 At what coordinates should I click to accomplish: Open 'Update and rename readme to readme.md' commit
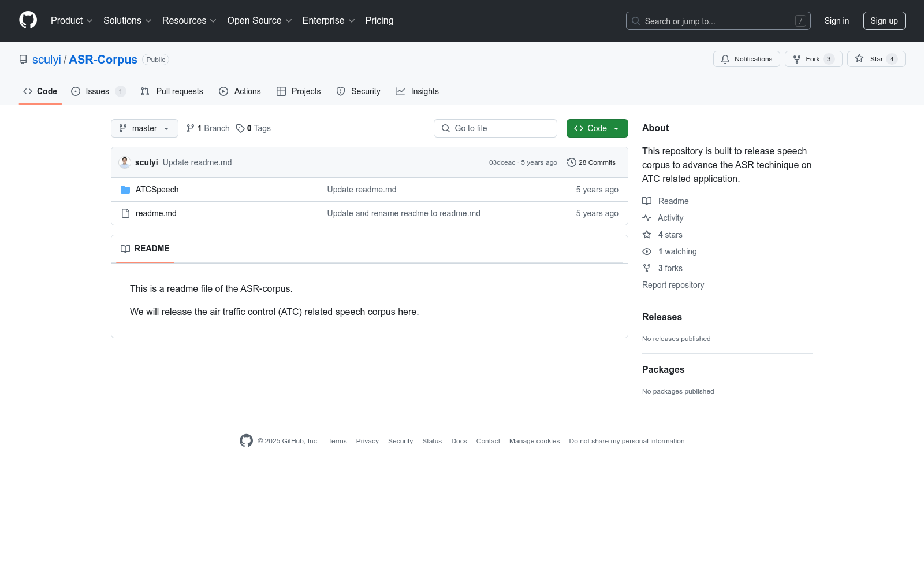(404, 213)
